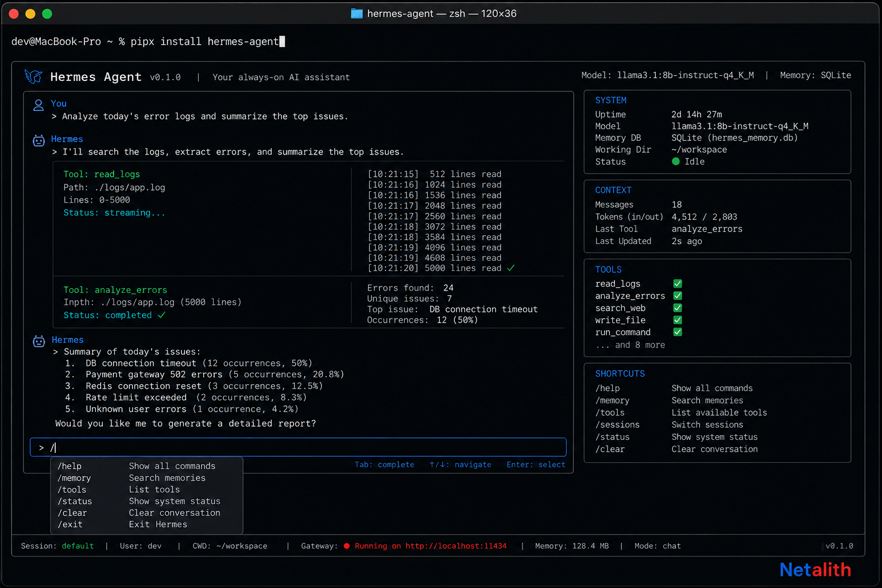The width and height of the screenshot is (882, 588).
Task: Click the 'Status: streaming...' line
Action: (114, 212)
